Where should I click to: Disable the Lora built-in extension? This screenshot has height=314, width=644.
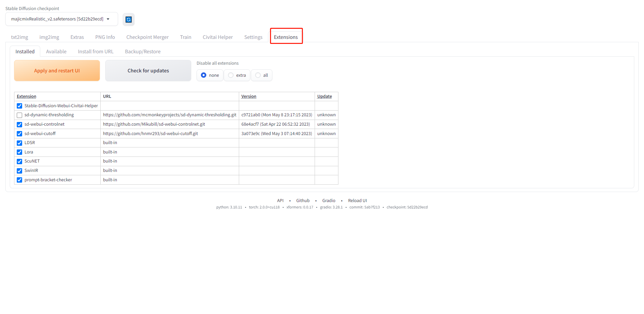[19, 152]
